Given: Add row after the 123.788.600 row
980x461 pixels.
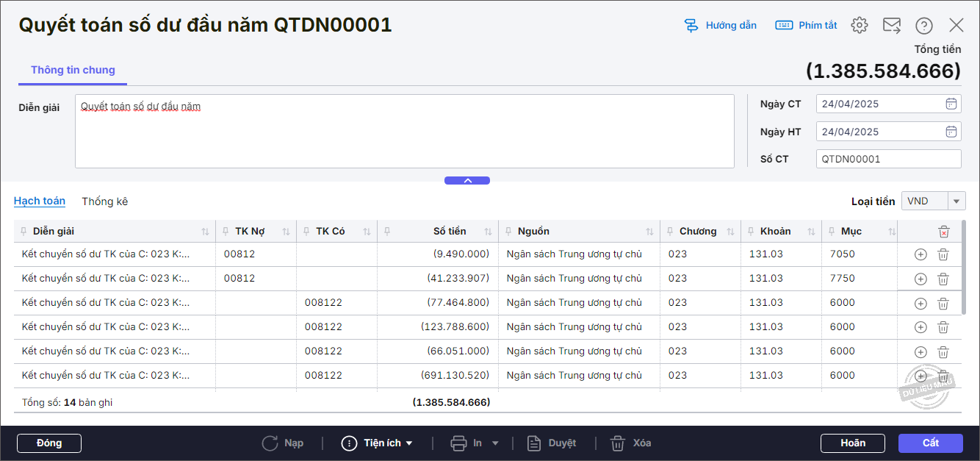Looking at the screenshot, I should click(x=920, y=327).
